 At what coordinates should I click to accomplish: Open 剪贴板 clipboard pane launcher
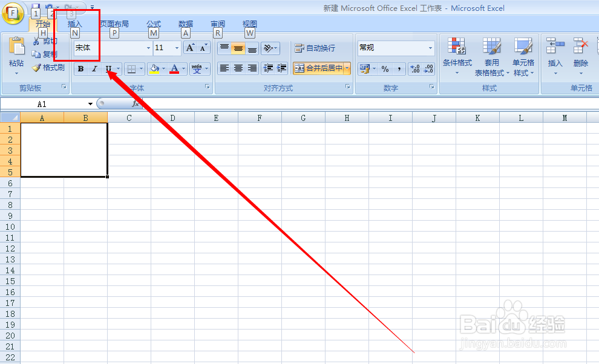(64, 86)
